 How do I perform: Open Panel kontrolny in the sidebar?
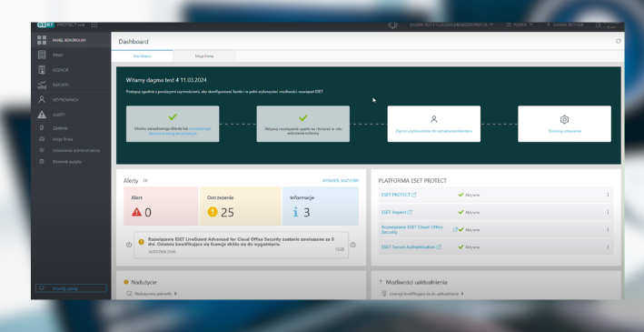pos(71,40)
